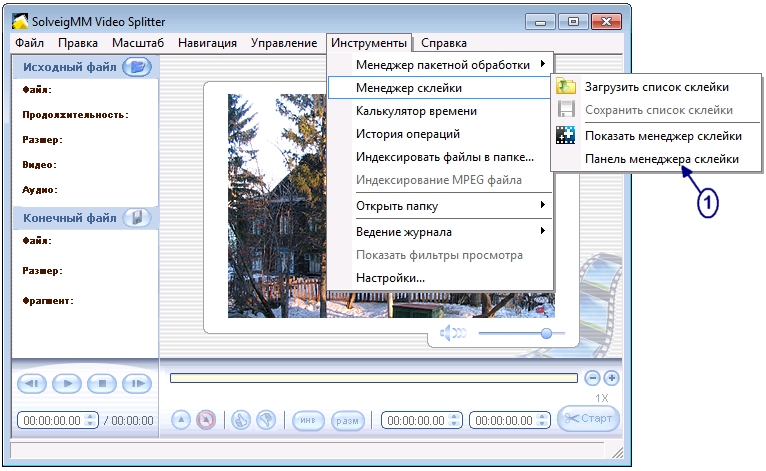This screenshot has width=766, height=471.
Task: Open Настройки from the menu
Action: tap(440, 278)
